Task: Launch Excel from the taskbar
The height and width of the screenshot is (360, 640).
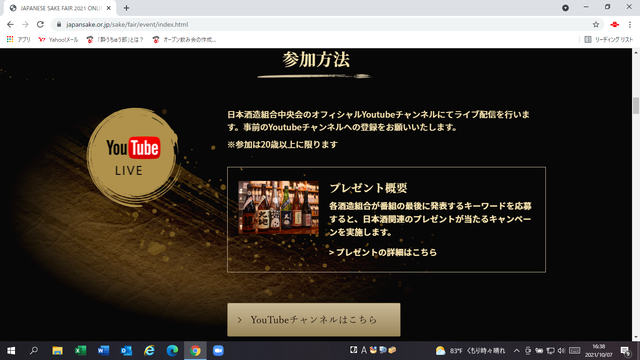Action: (x=80, y=351)
